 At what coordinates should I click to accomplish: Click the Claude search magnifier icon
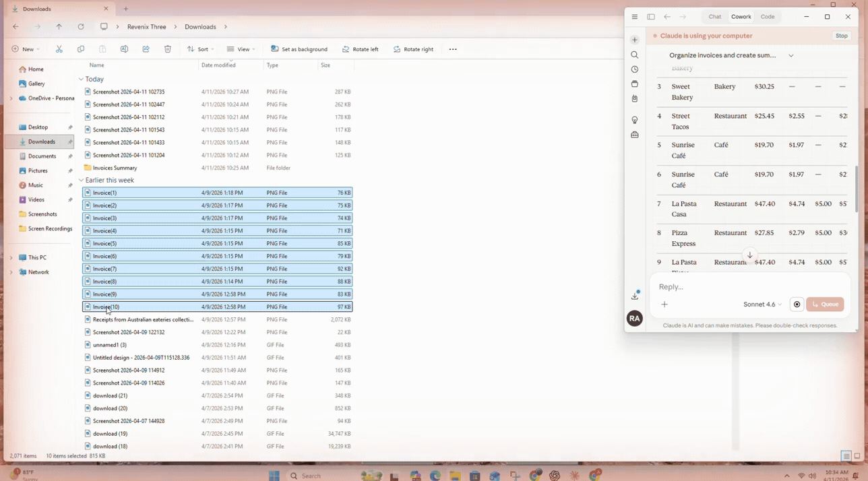(635, 55)
